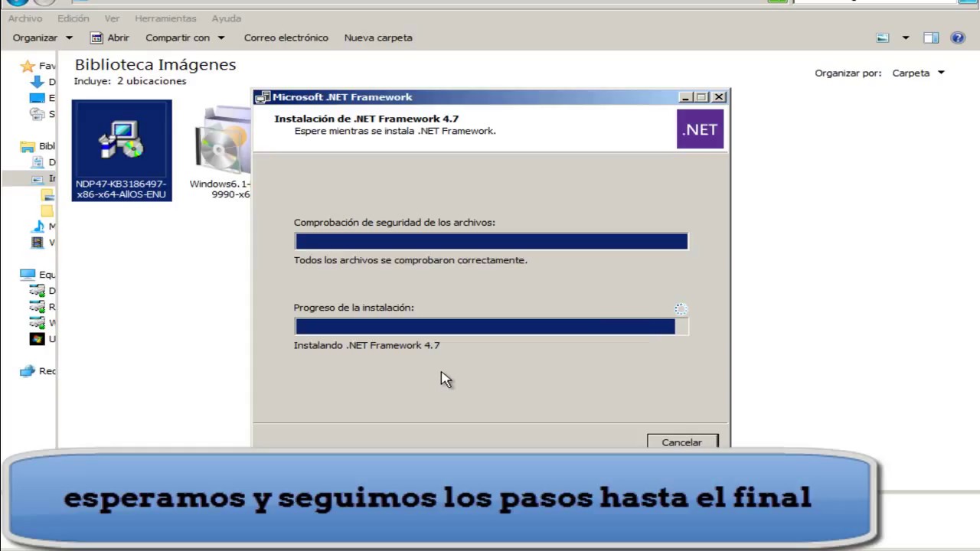Expand the view options dropdown arrow
Image resolution: width=980 pixels, height=551 pixels.
[906, 37]
